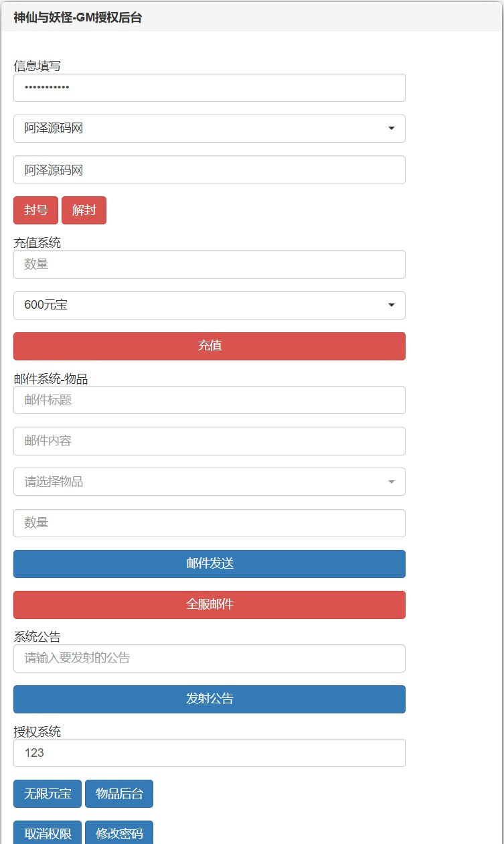The height and width of the screenshot is (844, 504).
Task: Select the 无限元宝 button
Action: tap(48, 794)
